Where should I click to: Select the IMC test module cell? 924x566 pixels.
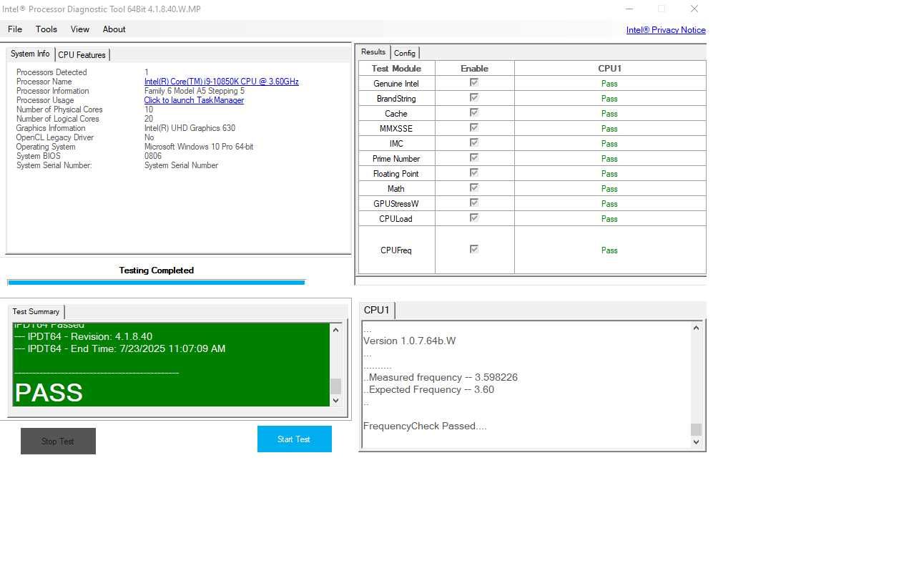point(396,144)
